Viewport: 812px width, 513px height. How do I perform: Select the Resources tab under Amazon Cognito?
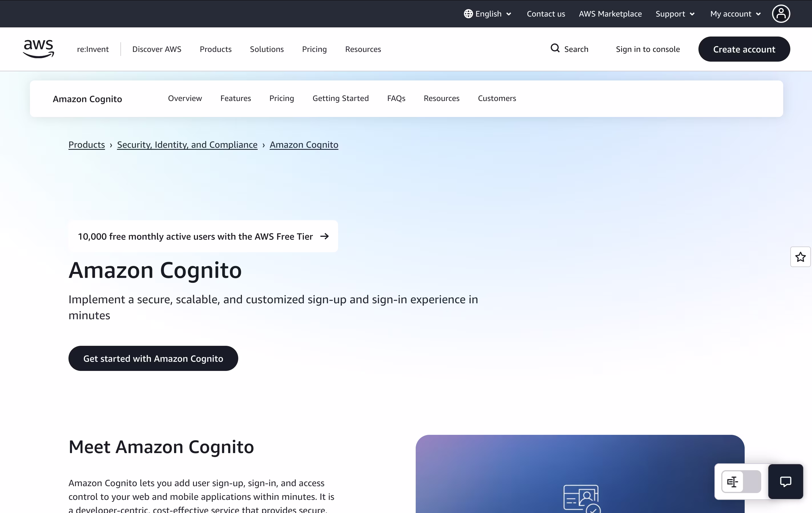[441, 98]
